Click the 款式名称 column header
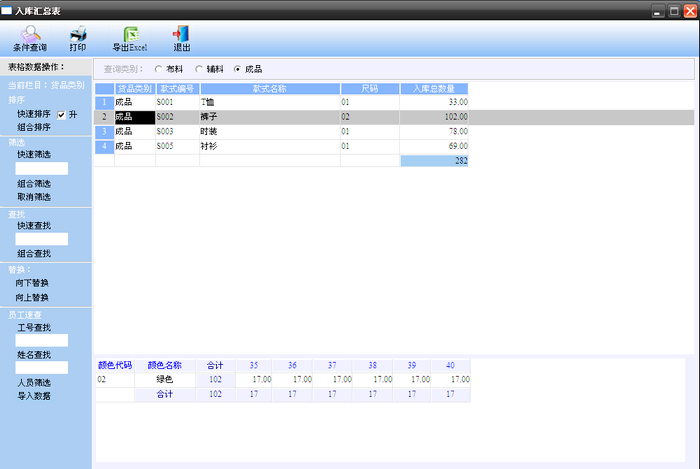Image resolution: width=700 pixels, height=469 pixels. pyautogui.click(x=269, y=88)
